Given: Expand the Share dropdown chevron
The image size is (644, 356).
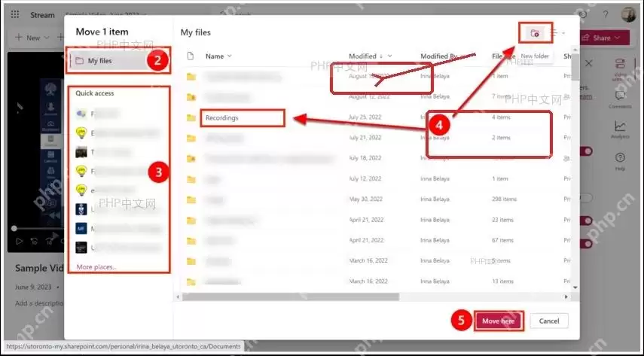Looking at the screenshot, I should click(x=618, y=38).
